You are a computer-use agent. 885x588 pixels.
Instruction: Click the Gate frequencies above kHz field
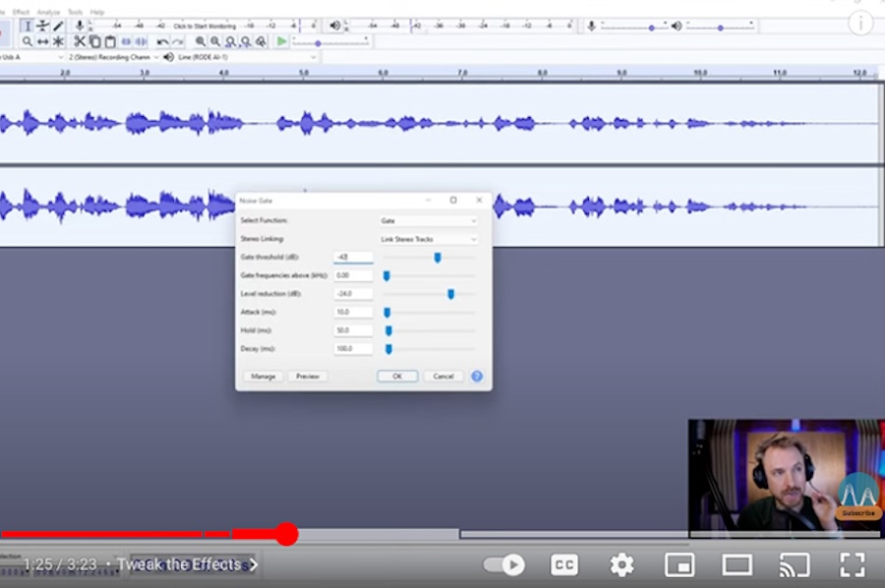353,275
